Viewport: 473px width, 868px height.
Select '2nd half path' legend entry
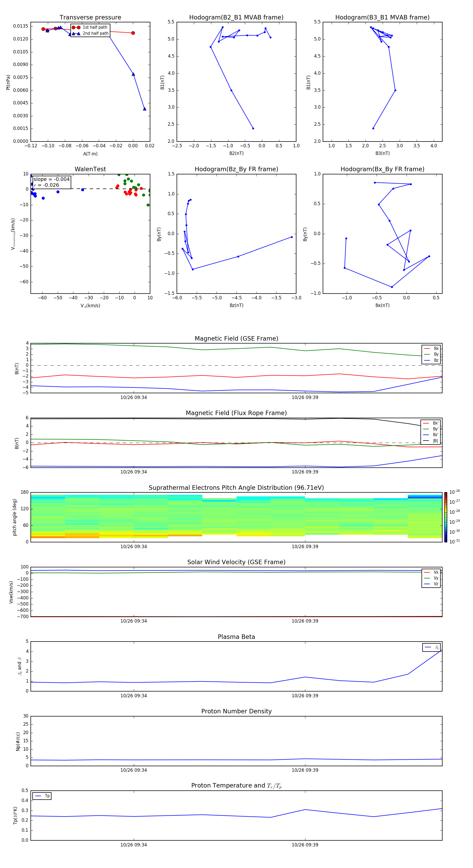point(90,33)
